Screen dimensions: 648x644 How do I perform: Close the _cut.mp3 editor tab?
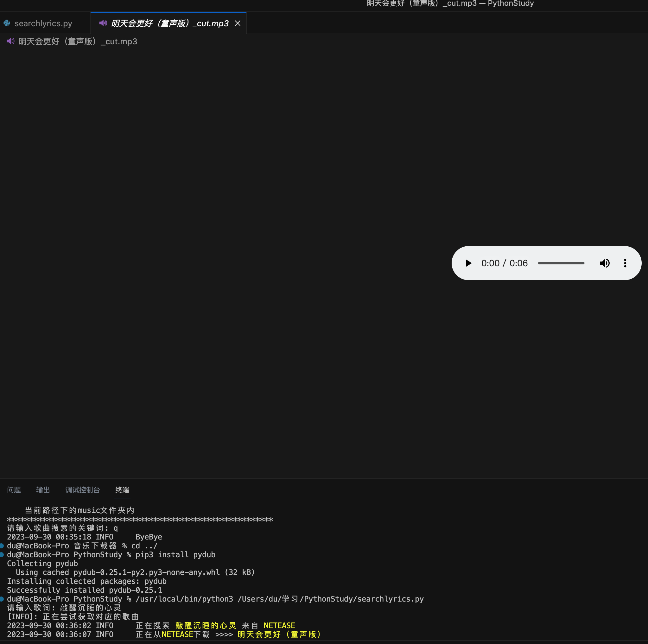point(238,23)
